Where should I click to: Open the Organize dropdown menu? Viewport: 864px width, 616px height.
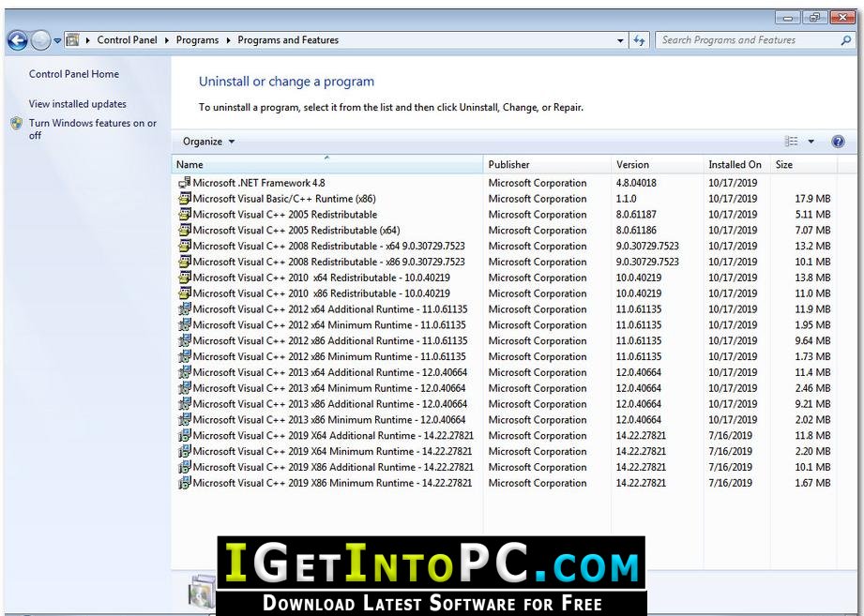209,142
